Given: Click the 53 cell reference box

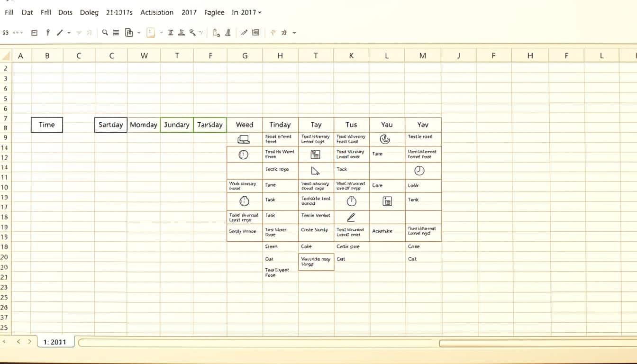Looking at the screenshot, I should click(x=5, y=33).
